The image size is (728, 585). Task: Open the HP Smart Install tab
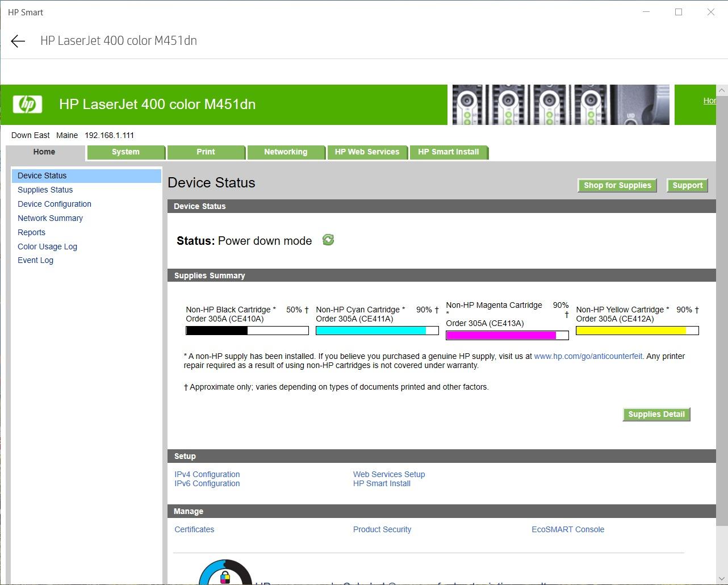click(x=449, y=152)
